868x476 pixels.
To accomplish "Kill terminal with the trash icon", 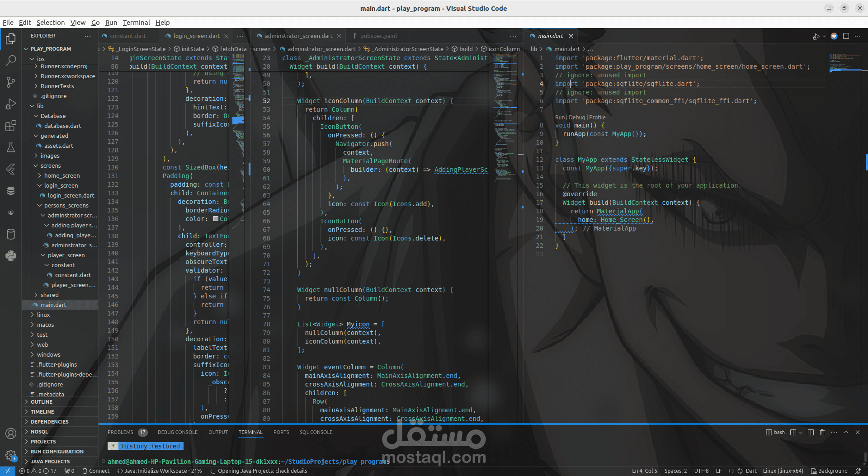I will tap(822, 432).
